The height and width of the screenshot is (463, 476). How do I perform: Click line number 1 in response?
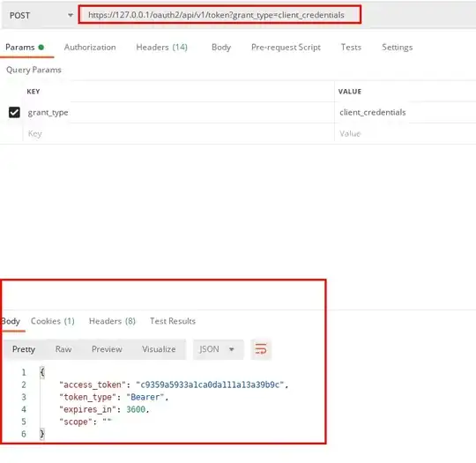[24, 372]
